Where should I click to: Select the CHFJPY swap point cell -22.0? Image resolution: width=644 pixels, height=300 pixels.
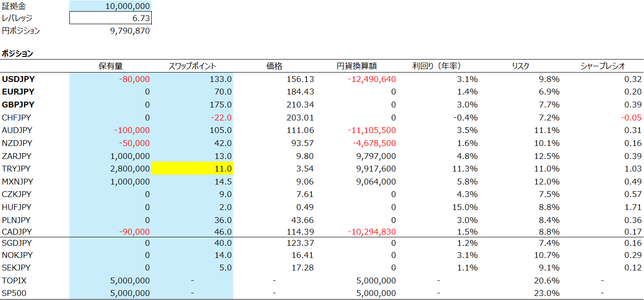(192, 118)
